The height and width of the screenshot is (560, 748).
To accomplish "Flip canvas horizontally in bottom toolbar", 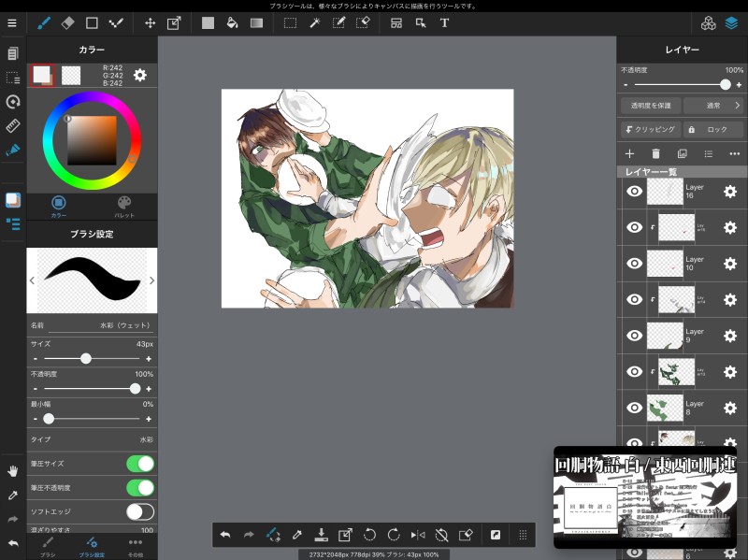I will (x=418, y=535).
